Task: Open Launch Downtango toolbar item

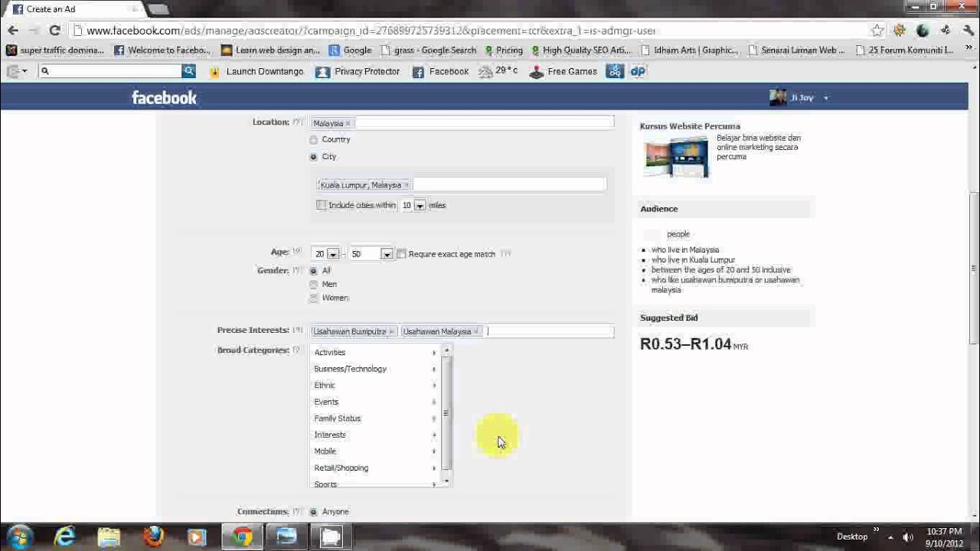Action: pos(256,71)
